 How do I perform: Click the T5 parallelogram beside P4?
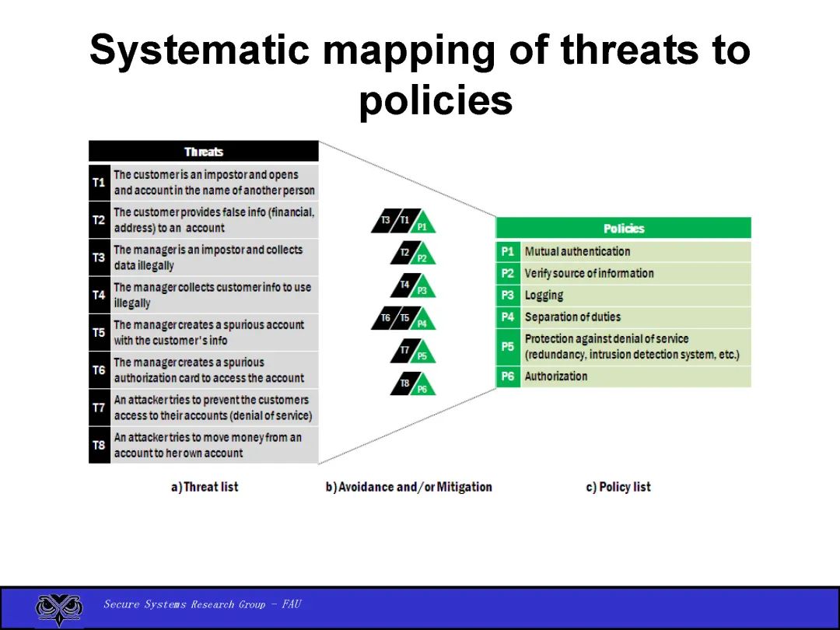[404, 318]
